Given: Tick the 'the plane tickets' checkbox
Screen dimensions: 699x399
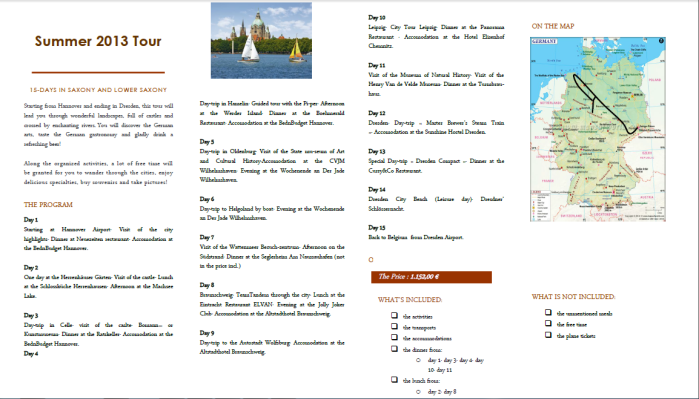Looking at the screenshot, I should coord(548,335).
